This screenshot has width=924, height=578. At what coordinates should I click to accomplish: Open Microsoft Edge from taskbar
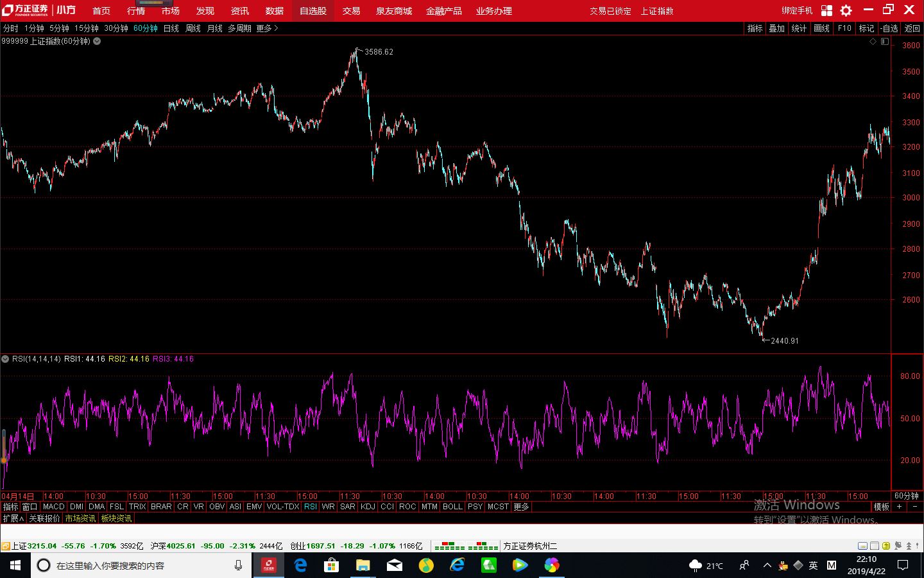pyautogui.click(x=300, y=565)
